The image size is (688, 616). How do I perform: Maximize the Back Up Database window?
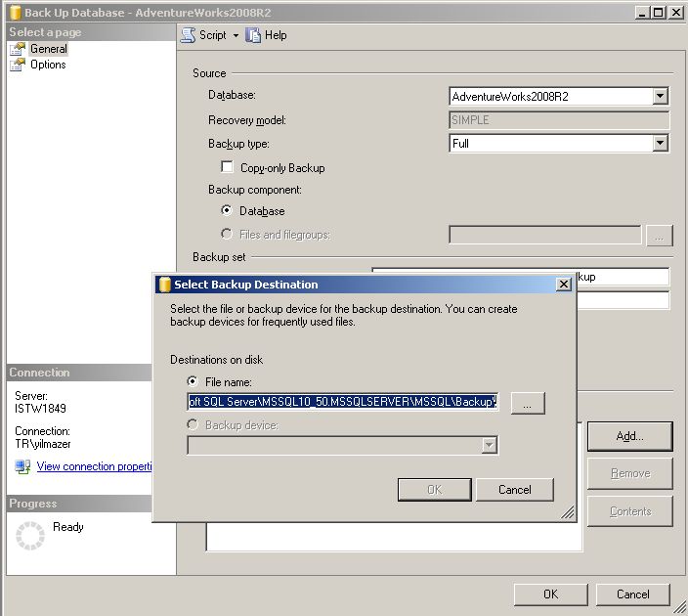(x=658, y=13)
